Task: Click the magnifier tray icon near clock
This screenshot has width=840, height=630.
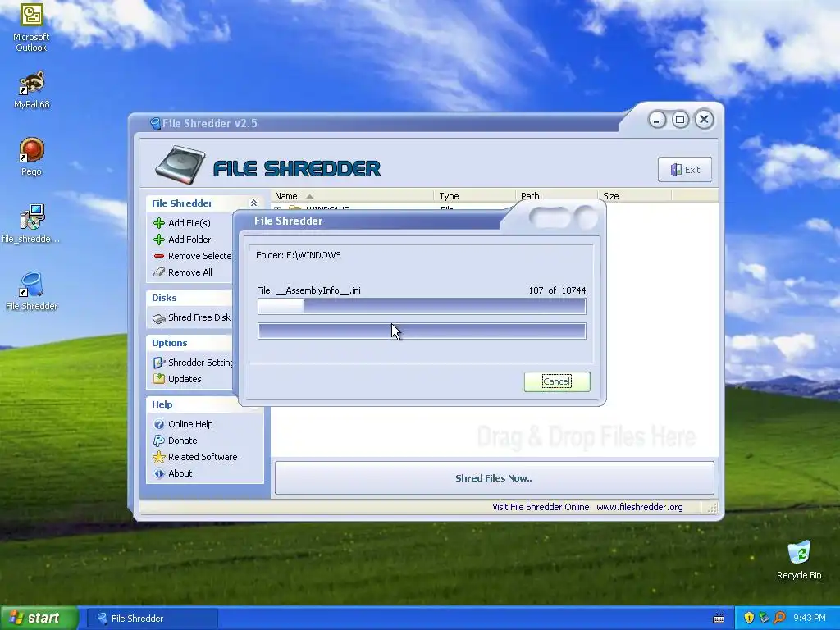Action: [x=779, y=618]
